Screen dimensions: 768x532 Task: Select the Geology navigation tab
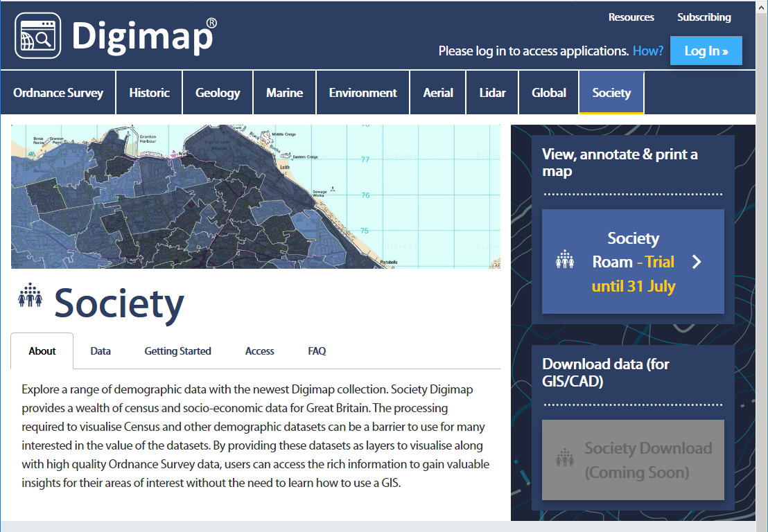pyautogui.click(x=218, y=93)
